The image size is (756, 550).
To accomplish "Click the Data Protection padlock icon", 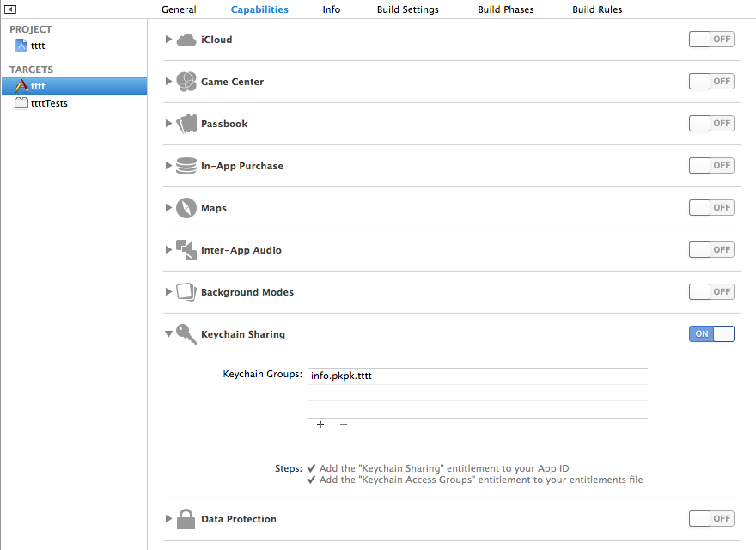I will pyautogui.click(x=186, y=519).
